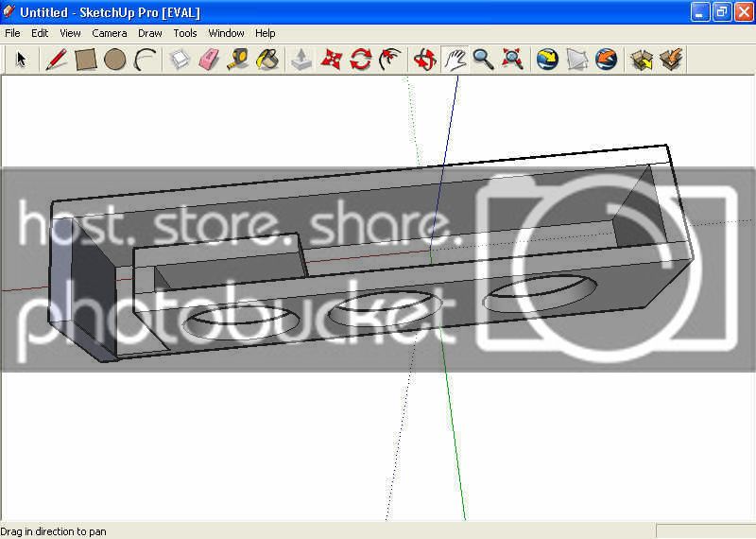Click the SketchUp title bar app icon

coord(9,11)
